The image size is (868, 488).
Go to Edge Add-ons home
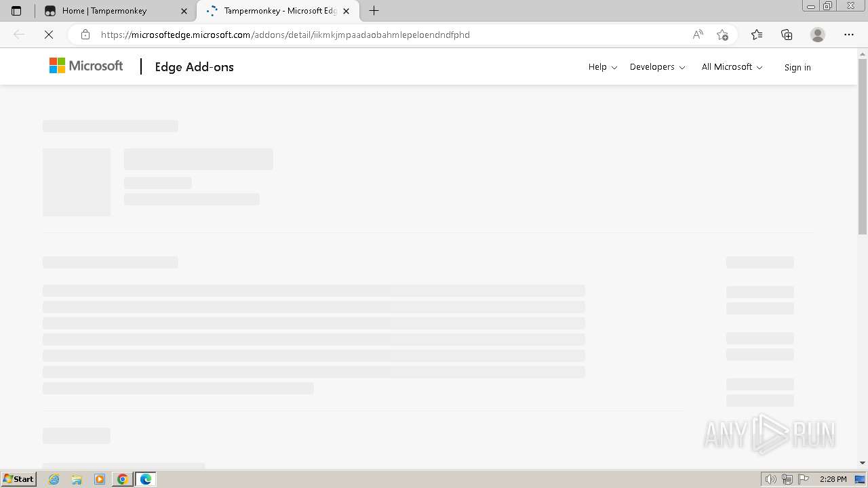point(194,67)
